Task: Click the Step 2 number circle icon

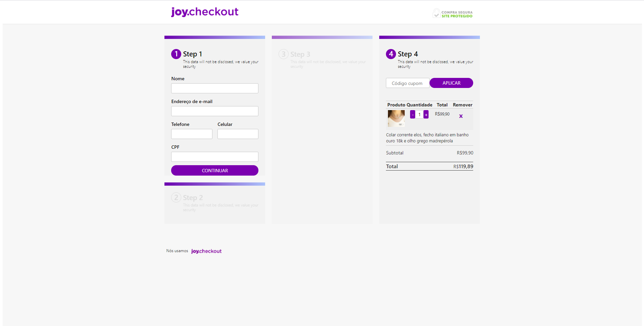Action: (176, 197)
